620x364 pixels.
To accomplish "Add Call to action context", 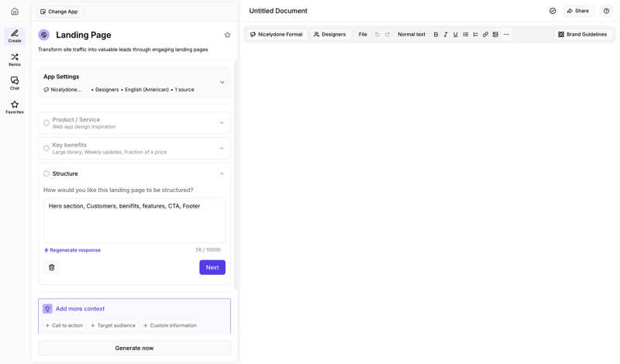I will [x=64, y=325].
